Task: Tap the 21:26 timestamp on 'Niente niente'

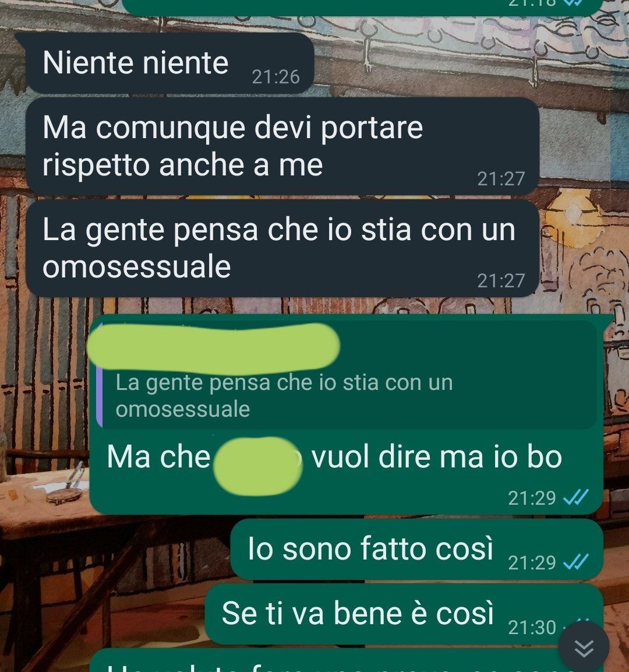Action: (x=275, y=77)
